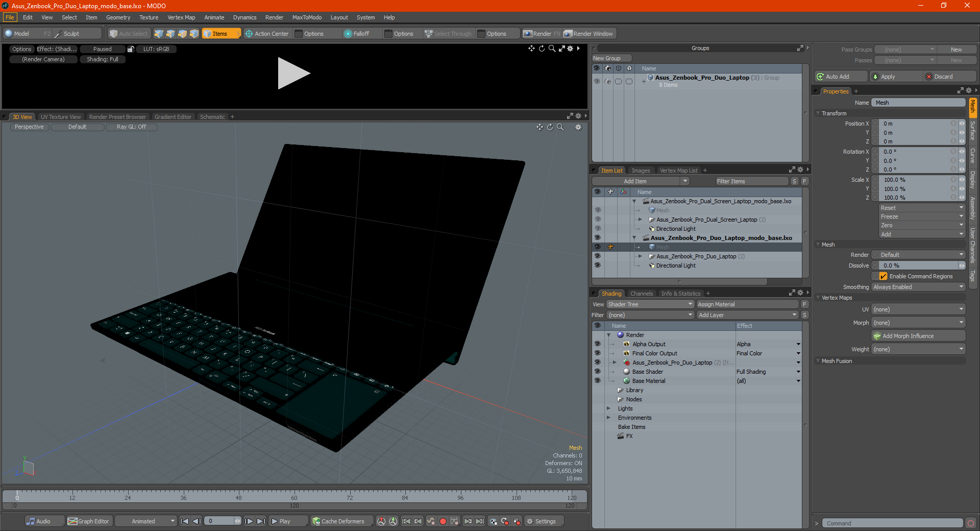Toggle visibility of Asus_Zenbook_Pro_Duo_Laptop_modo_base.lxo scene
This screenshot has width=980, height=531.
pos(597,238)
